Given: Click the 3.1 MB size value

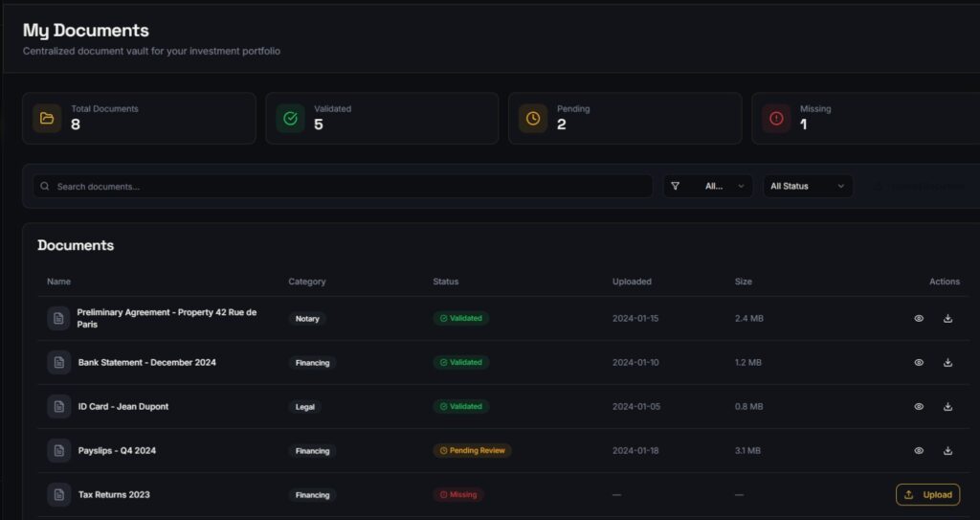Looking at the screenshot, I should (747, 450).
